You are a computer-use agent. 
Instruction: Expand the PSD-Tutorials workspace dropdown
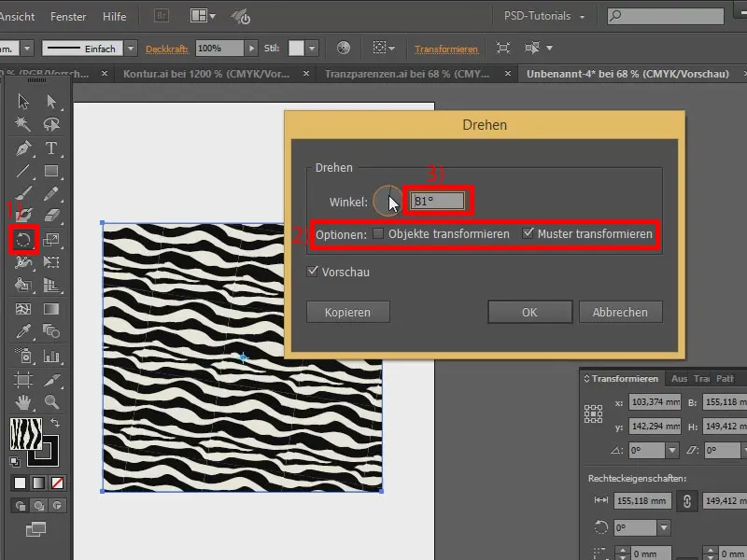point(544,16)
